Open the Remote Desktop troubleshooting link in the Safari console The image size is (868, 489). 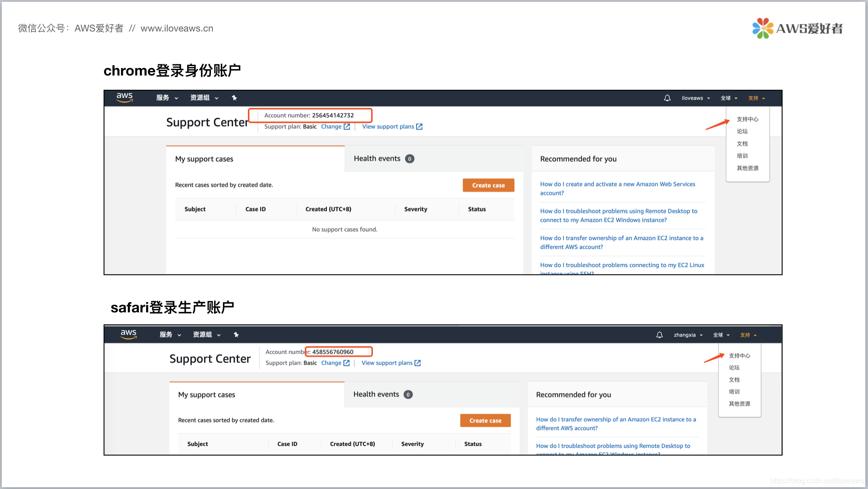click(613, 449)
